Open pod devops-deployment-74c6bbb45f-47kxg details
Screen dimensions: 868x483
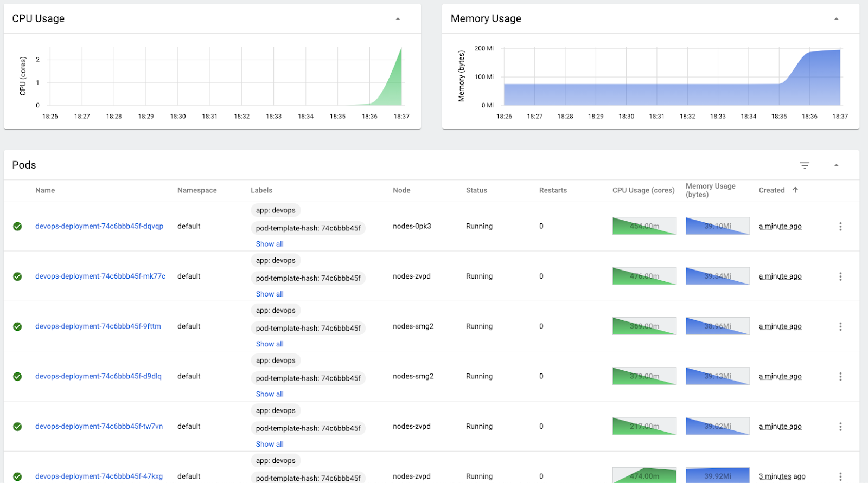(x=99, y=476)
